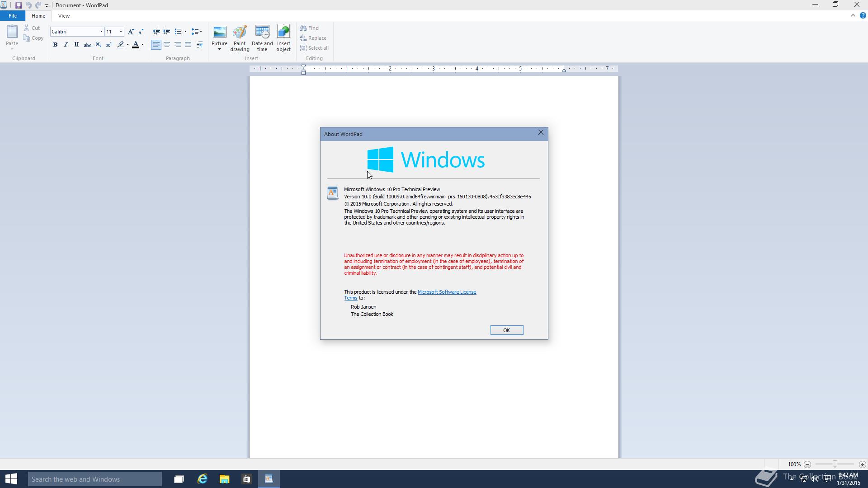Viewport: 868px width, 488px height.
Task: Click the Grow font icon
Action: point(131,32)
